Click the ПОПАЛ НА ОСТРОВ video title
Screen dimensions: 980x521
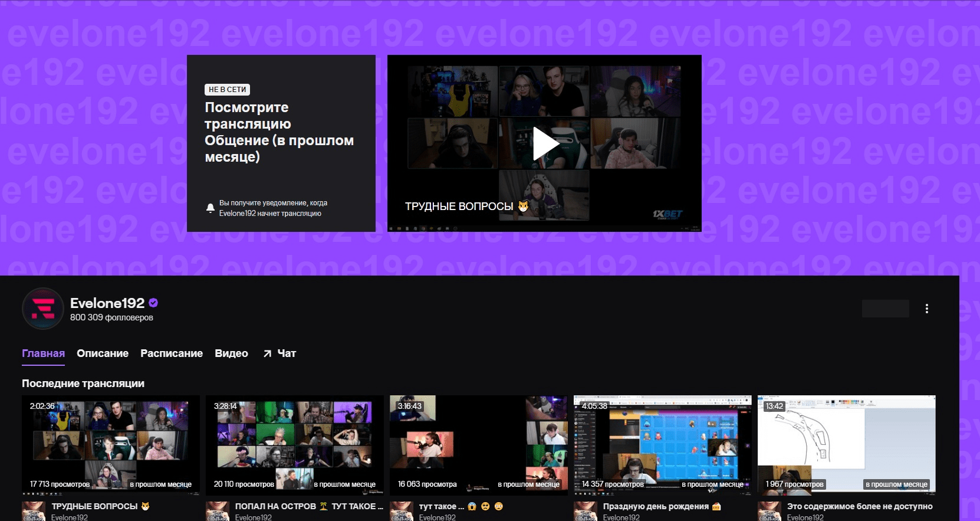[x=309, y=506]
